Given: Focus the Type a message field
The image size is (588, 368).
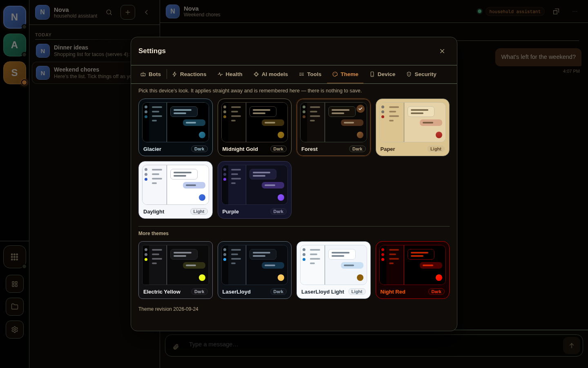Looking at the screenshot, I should click(x=373, y=344).
